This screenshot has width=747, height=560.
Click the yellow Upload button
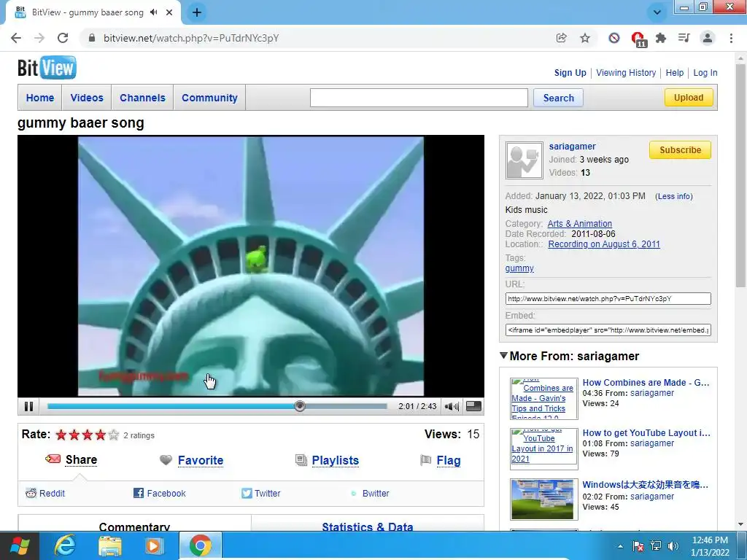689,98
